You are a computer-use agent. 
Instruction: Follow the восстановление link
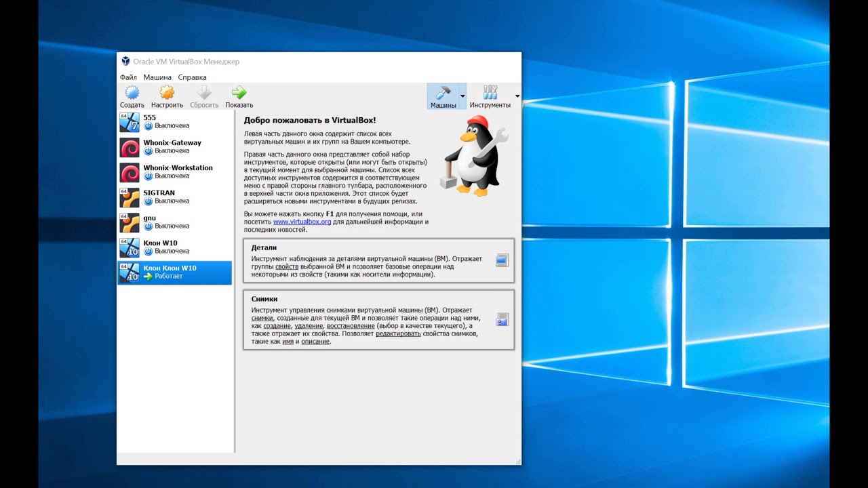[351, 326]
